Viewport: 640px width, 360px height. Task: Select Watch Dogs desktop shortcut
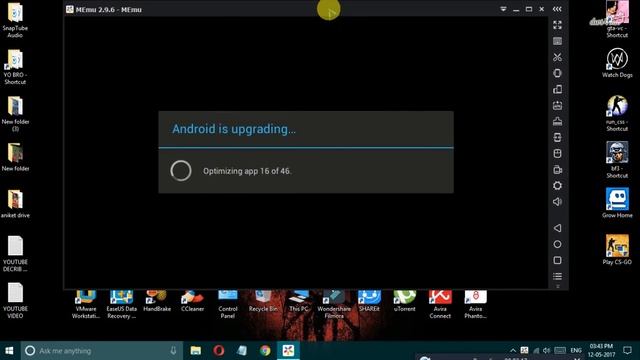[617, 62]
